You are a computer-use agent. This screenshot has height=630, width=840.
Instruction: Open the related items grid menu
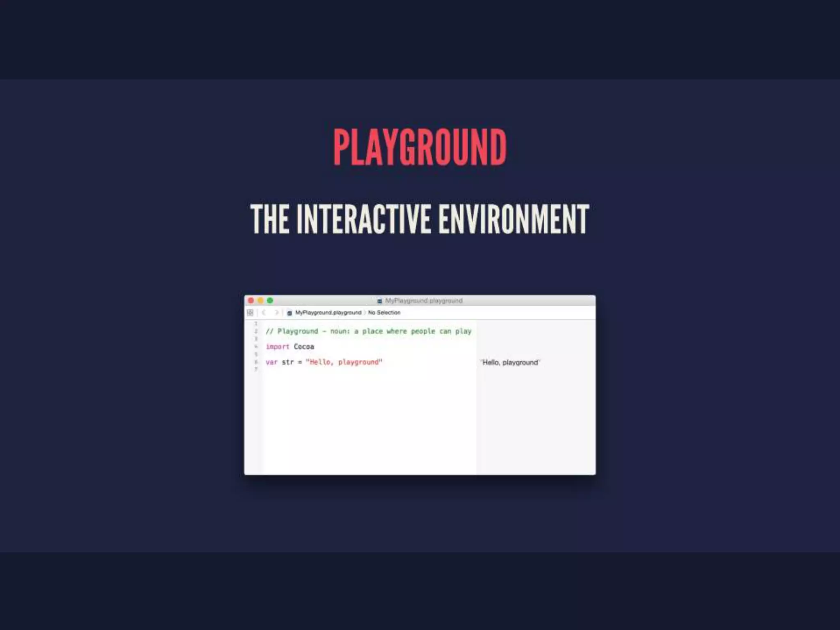coord(250,313)
